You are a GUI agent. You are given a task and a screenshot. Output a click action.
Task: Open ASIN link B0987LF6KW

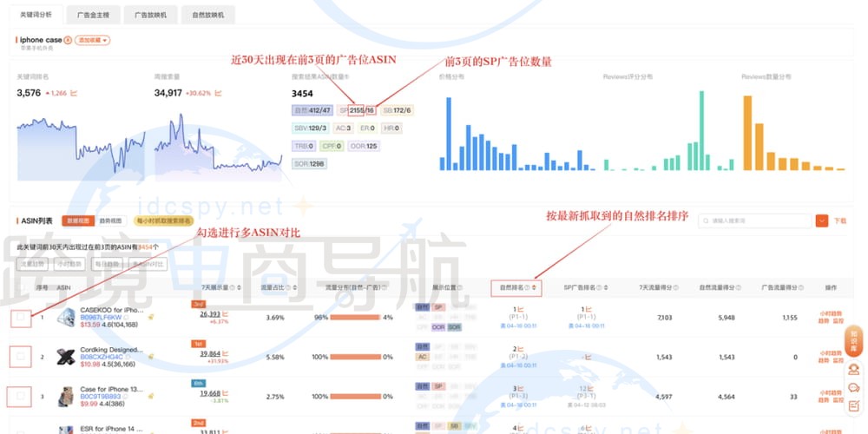pos(101,317)
